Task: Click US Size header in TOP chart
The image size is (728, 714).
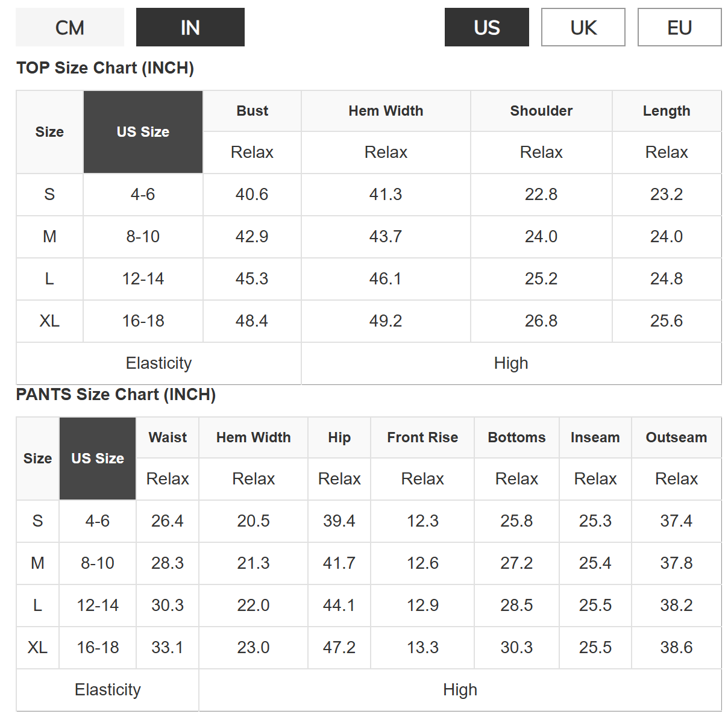Action: point(143,132)
